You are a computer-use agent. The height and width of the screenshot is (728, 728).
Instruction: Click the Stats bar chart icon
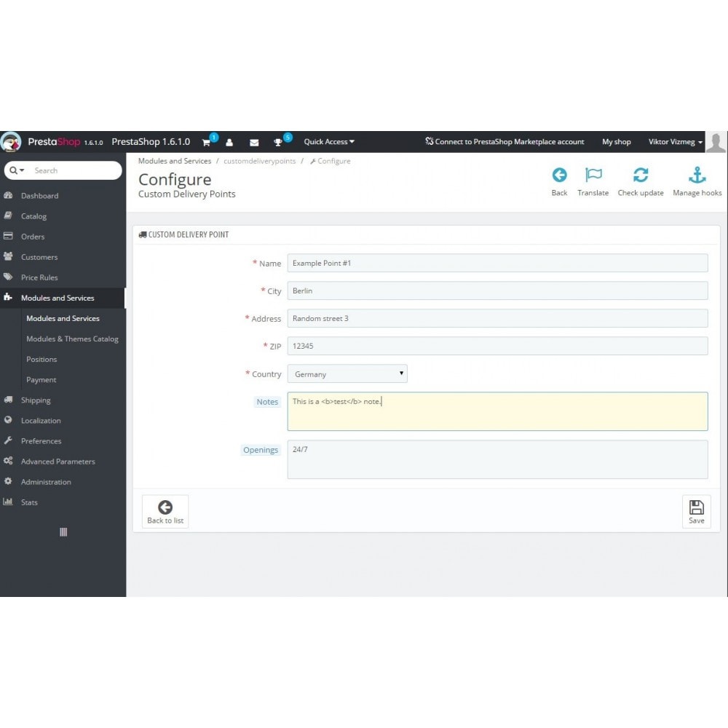(8, 502)
